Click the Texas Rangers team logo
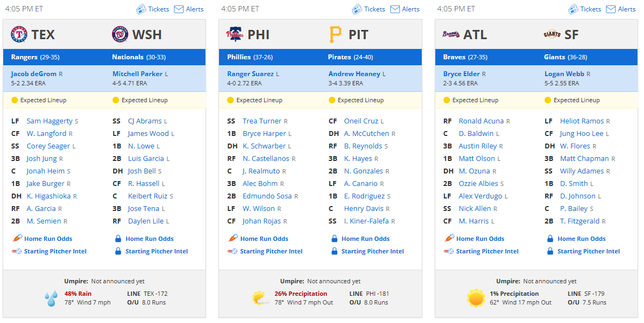The image size is (644, 323). pyautogui.click(x=19, y=34)
